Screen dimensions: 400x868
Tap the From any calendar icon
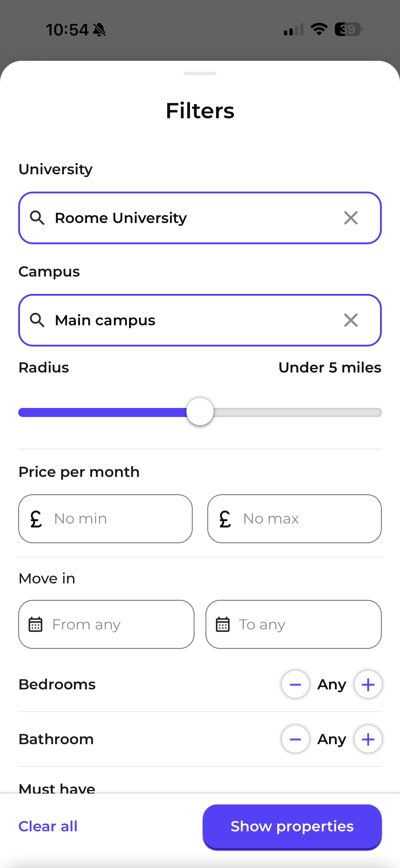click(x=35, y=624)
